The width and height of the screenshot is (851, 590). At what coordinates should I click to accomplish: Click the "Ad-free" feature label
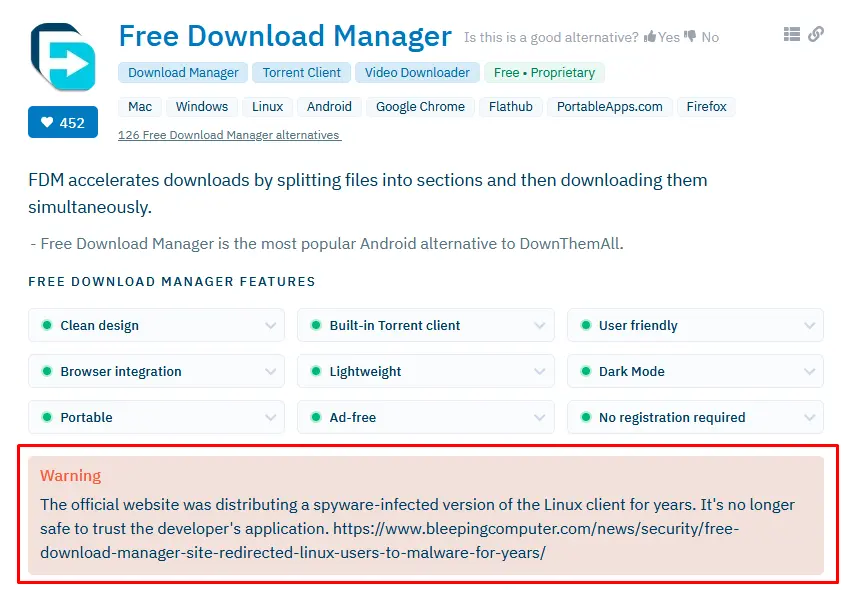click(353, 417)
